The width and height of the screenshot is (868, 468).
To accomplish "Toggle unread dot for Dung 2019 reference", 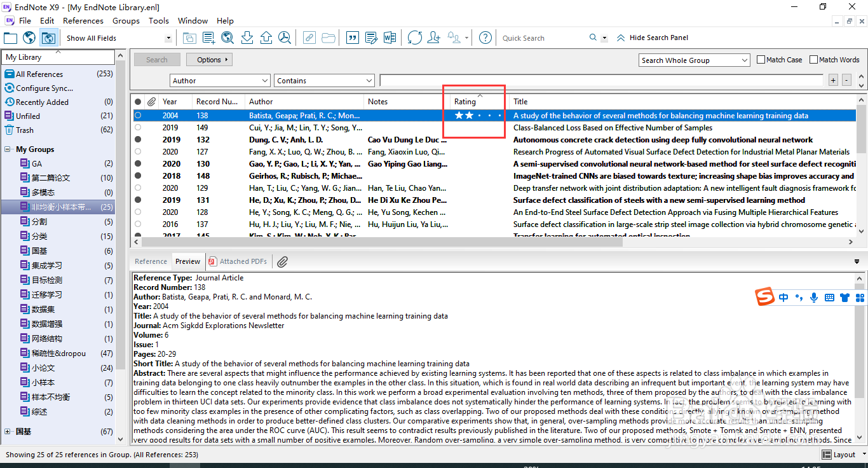I will tap(138, 139).
